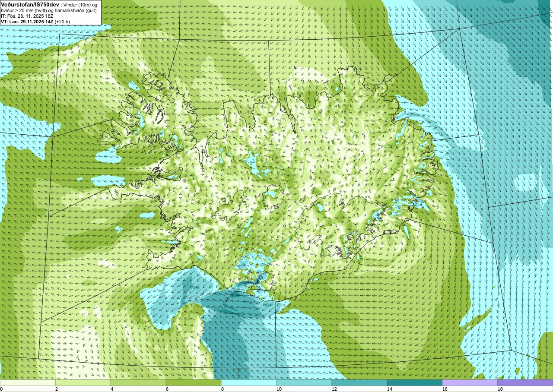Click the legend scale label "8"

coord(222,389)
